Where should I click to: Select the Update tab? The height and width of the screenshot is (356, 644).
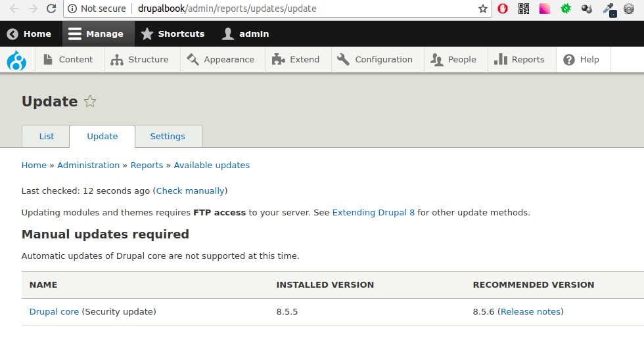point(103,137)
